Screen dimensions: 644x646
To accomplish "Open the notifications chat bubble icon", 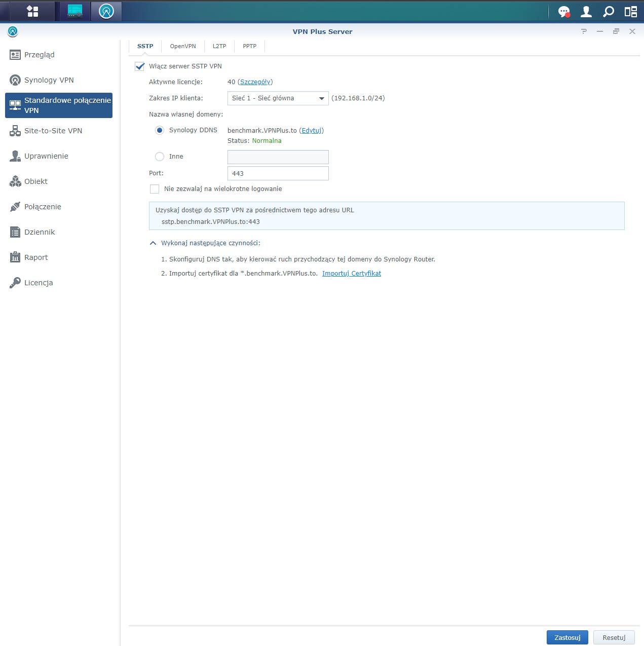I will pyautogui.click(x=564, y=12).
